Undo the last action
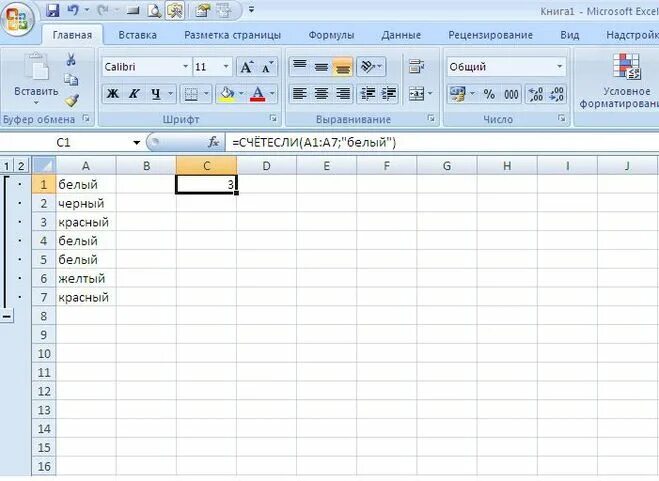 click(73, 10)
